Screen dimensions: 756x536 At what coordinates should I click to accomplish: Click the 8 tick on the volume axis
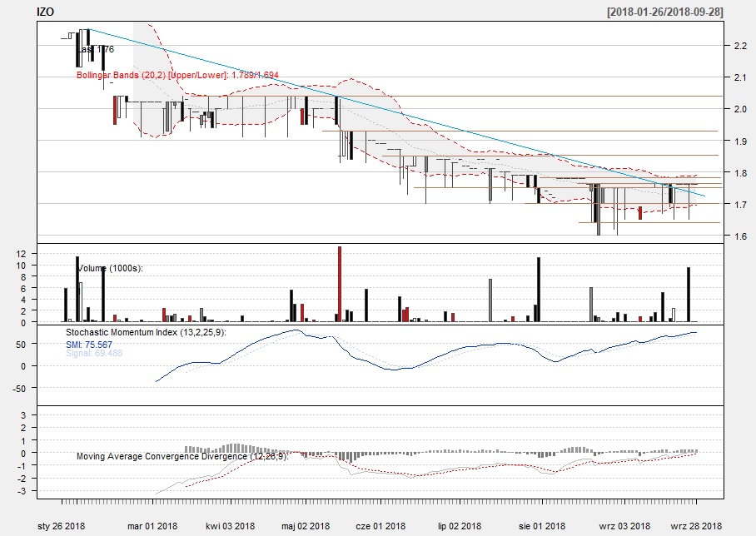22,276
